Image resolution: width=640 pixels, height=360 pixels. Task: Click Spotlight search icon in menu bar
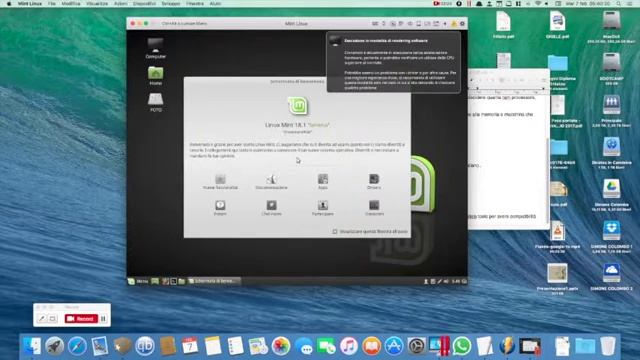click(619, 4)
